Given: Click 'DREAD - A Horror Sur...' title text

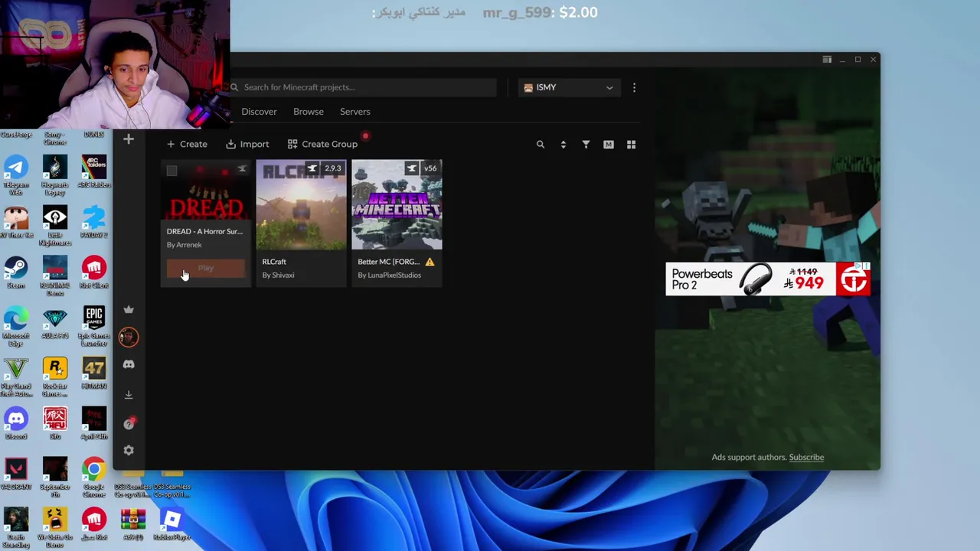Looking at the screenshot, I should [204, 231].
